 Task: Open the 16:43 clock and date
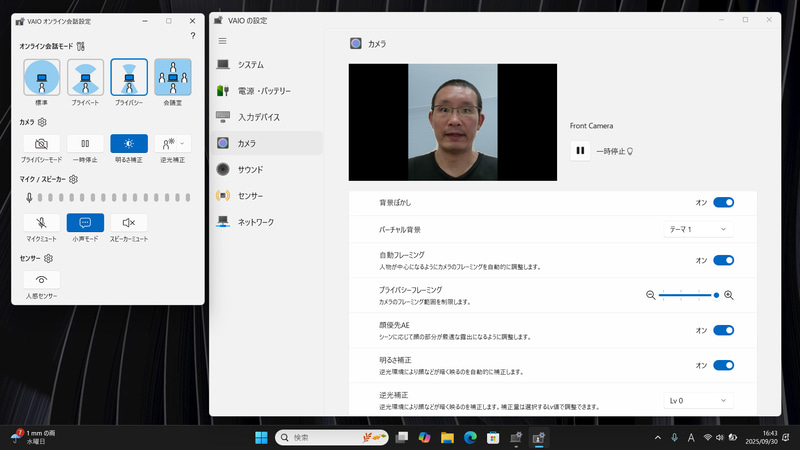coord(761,437)
